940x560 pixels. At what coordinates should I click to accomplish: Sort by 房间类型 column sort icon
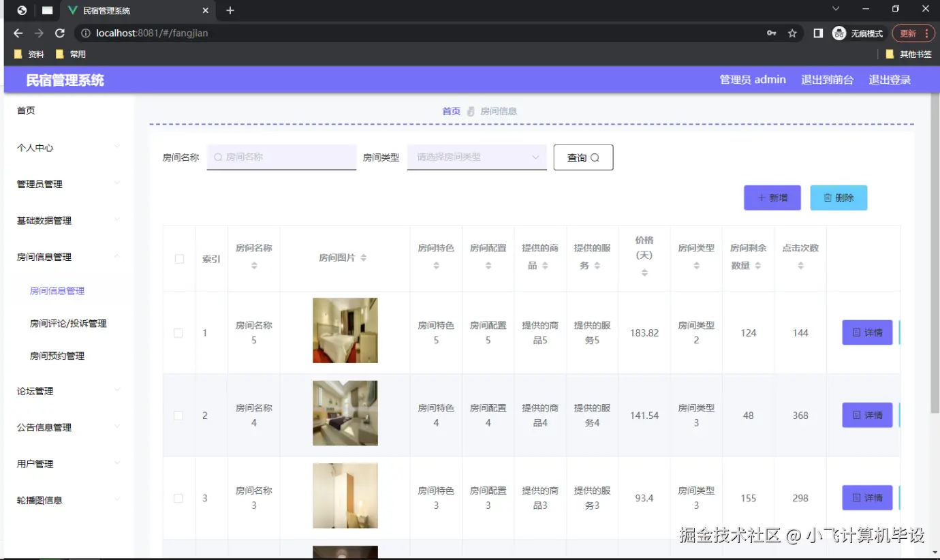click(696, 266)
